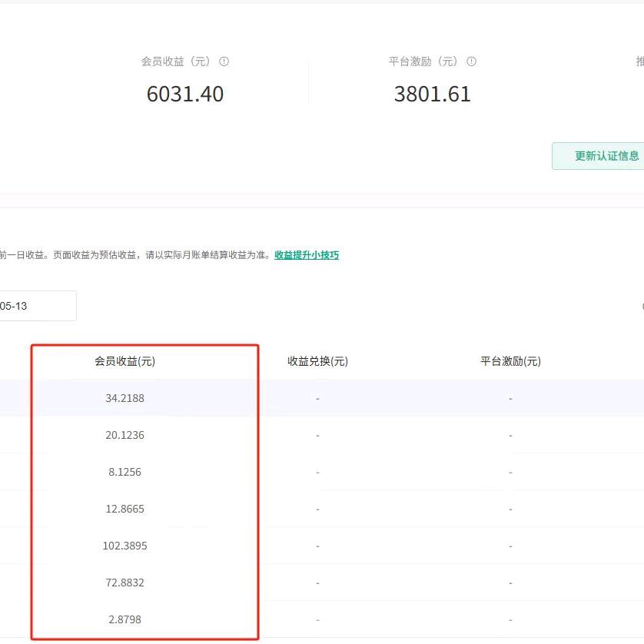This screenshot has height=644, width=644.
Task: Click the 平台激励（元） label above 3801.61
Action: pos(423,61)
